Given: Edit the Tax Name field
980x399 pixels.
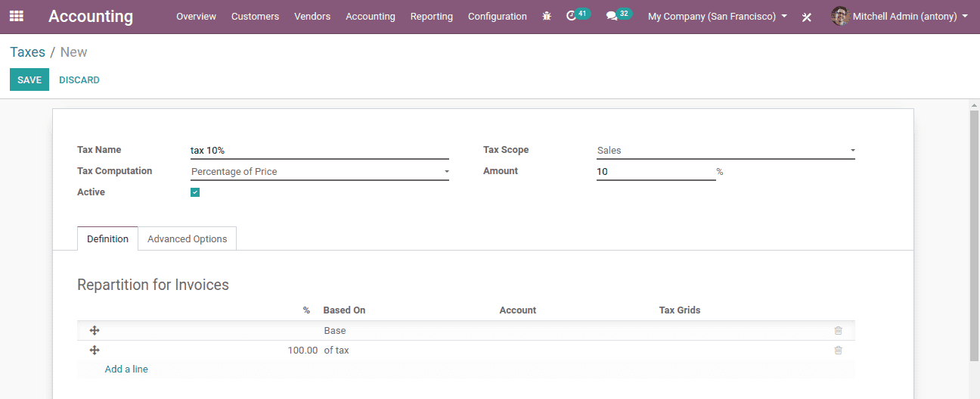Looking at the screenshot, I should coord(320,151).
